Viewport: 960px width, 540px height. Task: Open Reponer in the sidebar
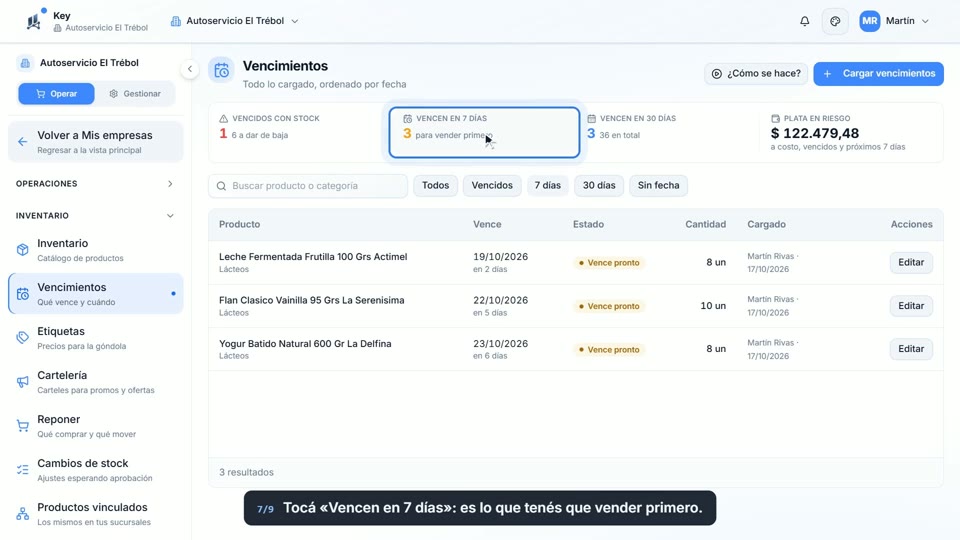pyautogui.click(x=96, y=426)
